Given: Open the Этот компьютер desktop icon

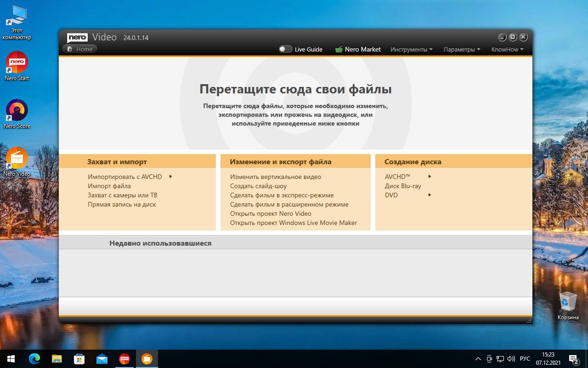Looking at the screenshot, I should 17,23.
